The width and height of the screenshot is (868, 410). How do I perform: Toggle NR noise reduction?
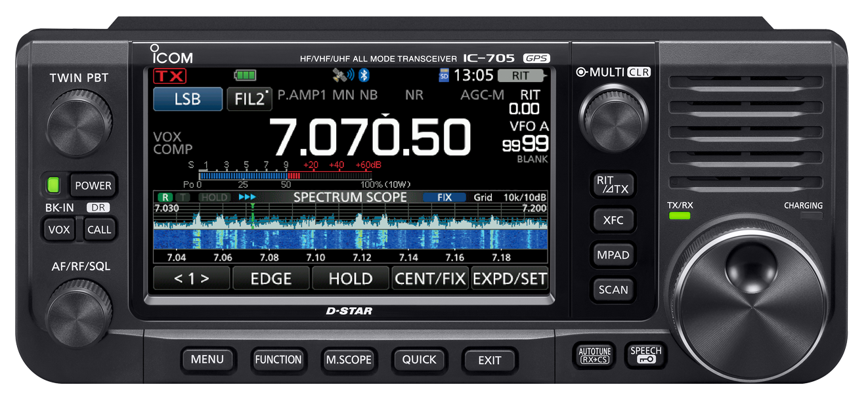point(414,95)
